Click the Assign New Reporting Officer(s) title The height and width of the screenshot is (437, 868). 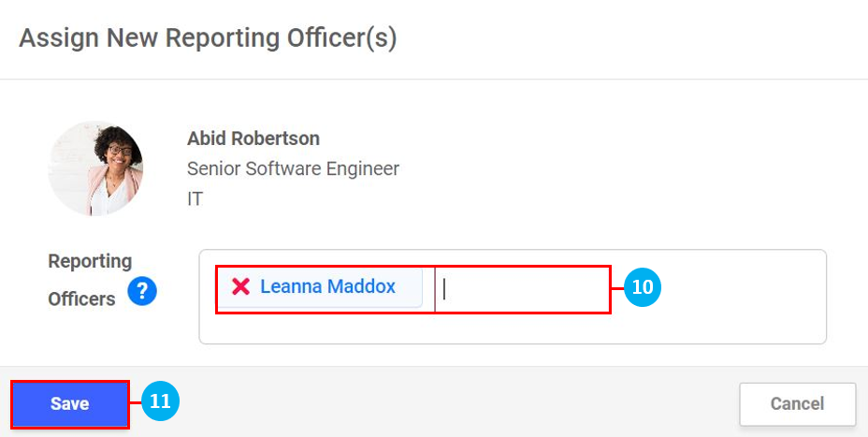pos(208,38)
